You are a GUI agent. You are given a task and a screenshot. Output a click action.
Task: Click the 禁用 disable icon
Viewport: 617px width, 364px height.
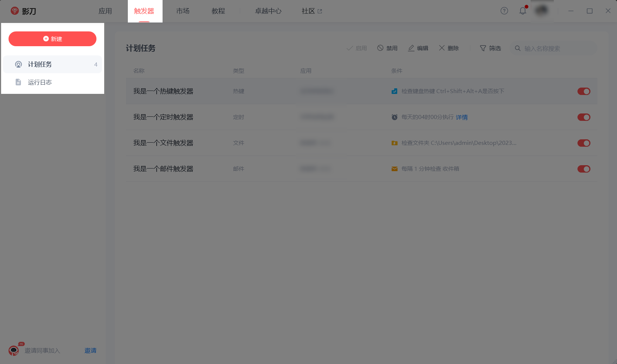click(x=380, y=48)
